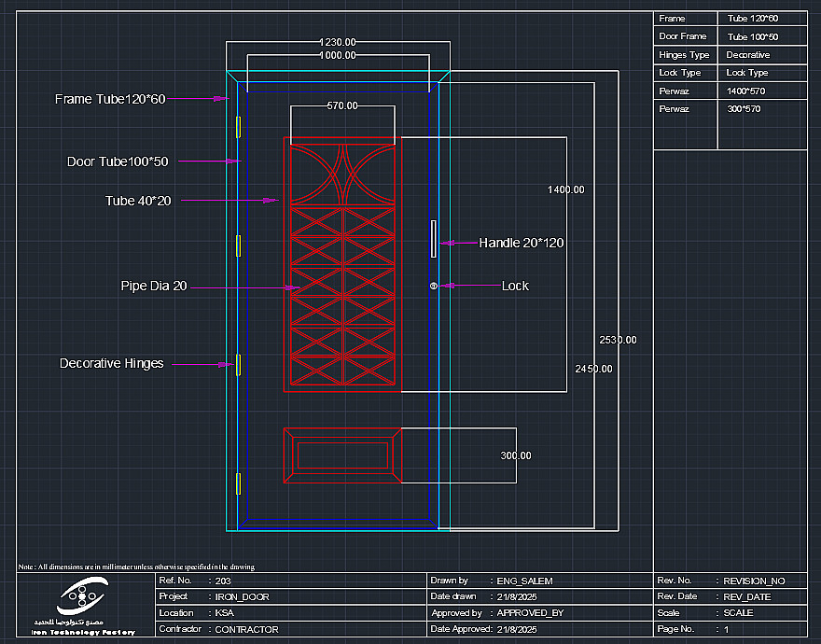This screenshot has height=644, width=821.
Task: Select the door handle rectangle
Action: tap(434, 239)
